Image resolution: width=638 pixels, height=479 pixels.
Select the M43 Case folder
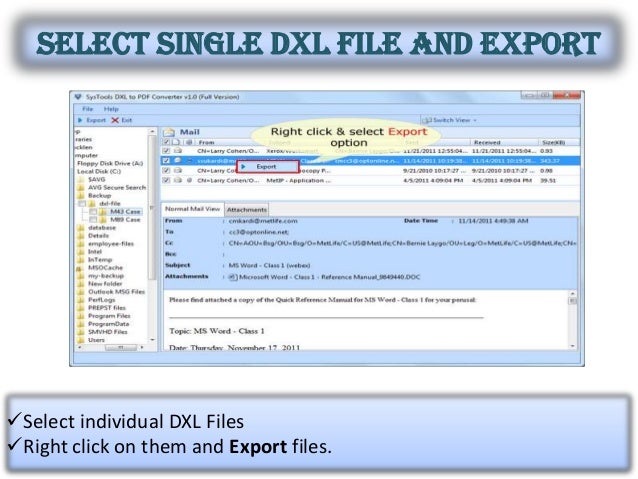(125, 212)
